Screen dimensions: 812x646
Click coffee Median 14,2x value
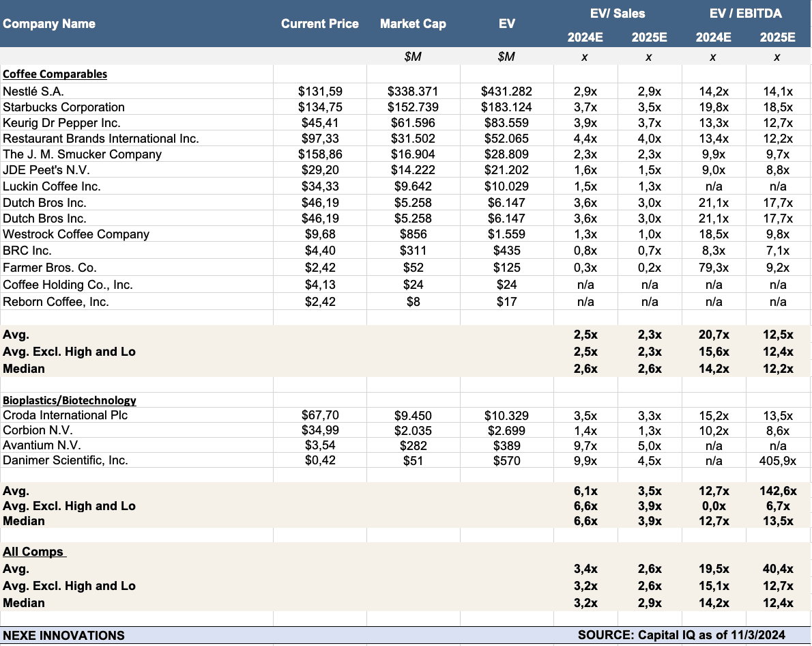tap(714, 369)
